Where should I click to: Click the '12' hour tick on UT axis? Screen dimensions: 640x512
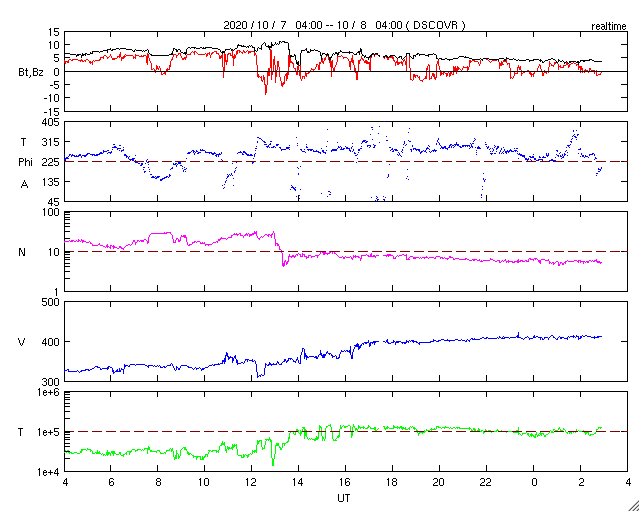pyautogui.click(x=251, y=483)
